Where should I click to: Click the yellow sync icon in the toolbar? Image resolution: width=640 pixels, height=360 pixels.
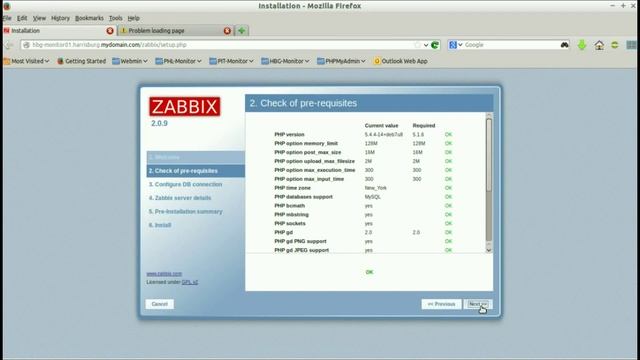pos(615,45)
